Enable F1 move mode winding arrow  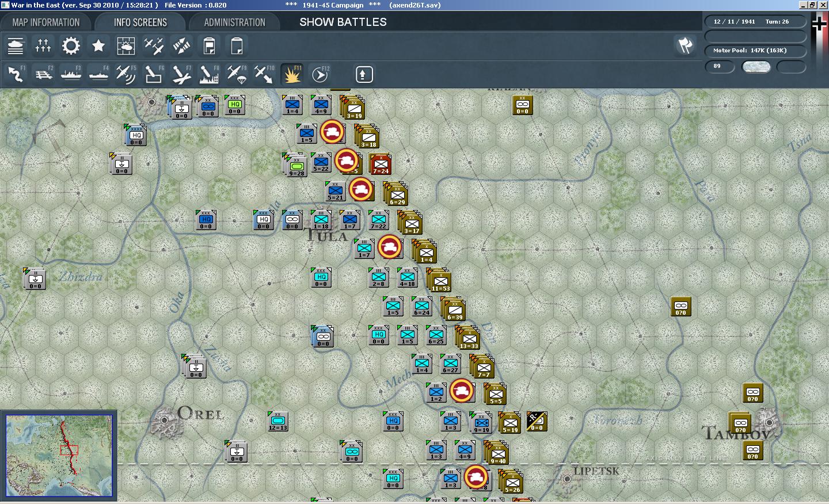click(x=16, y=74)
